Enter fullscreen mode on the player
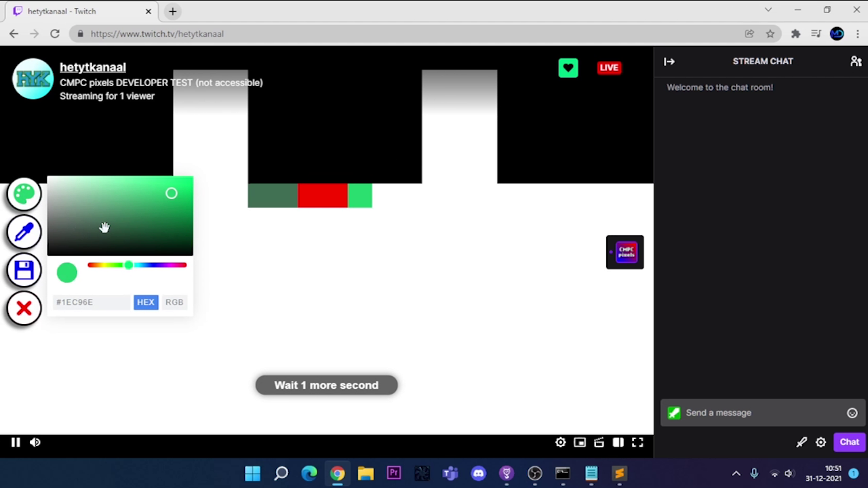Viewport: 868px width, 488px height. [x=637, y=443]
